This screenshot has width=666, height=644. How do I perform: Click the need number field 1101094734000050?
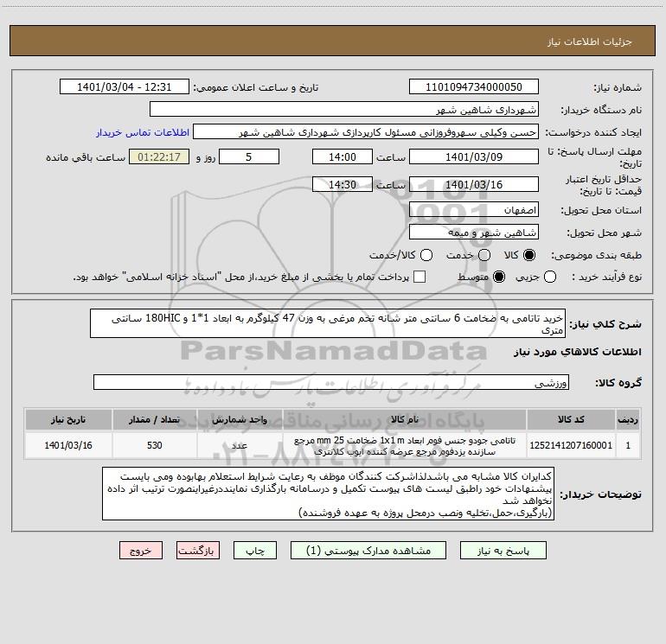474,87
